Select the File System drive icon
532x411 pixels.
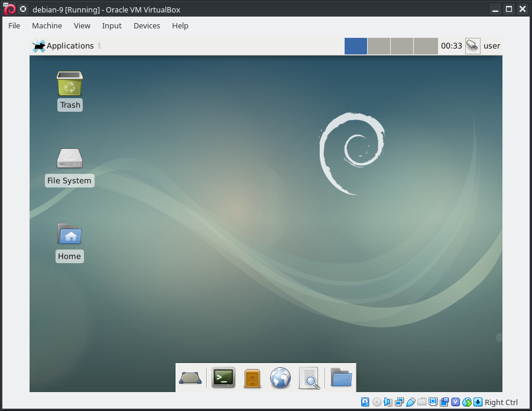coord(70,158)
